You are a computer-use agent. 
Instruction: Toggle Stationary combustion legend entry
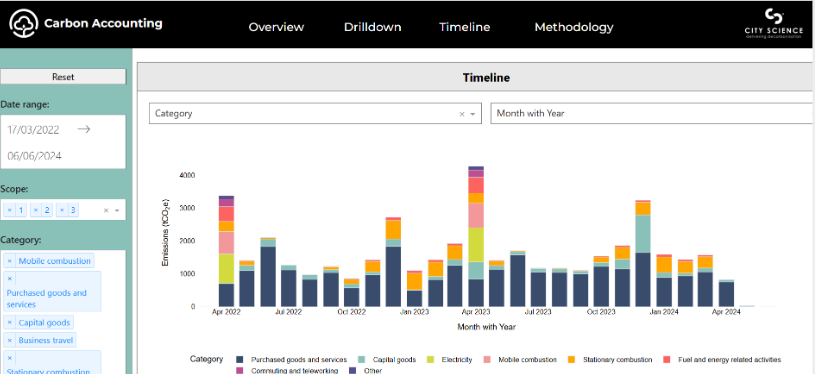[x=610, y=359]
